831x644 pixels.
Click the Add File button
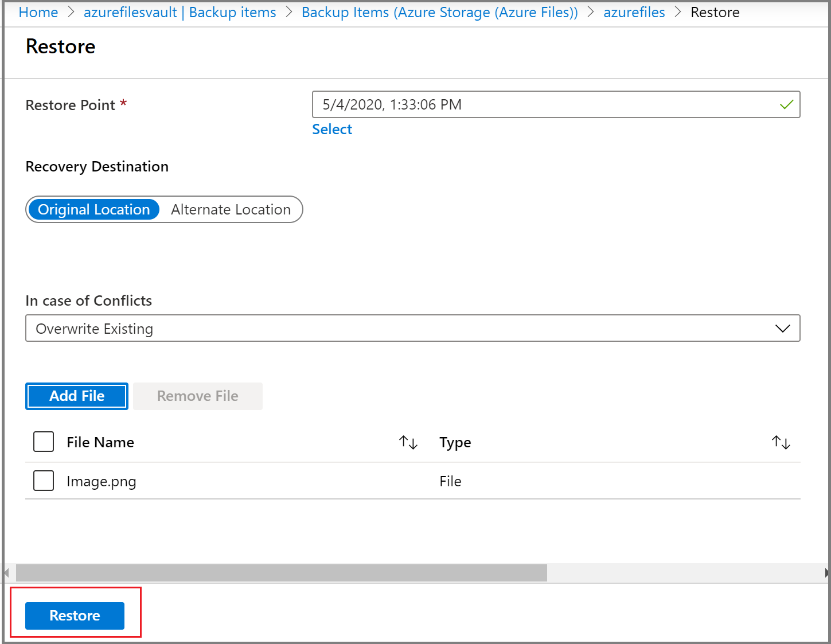76,396
